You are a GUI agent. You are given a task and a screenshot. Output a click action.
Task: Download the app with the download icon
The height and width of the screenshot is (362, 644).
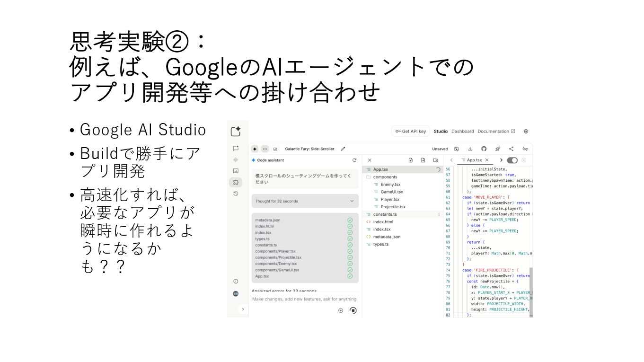(470, 149)
